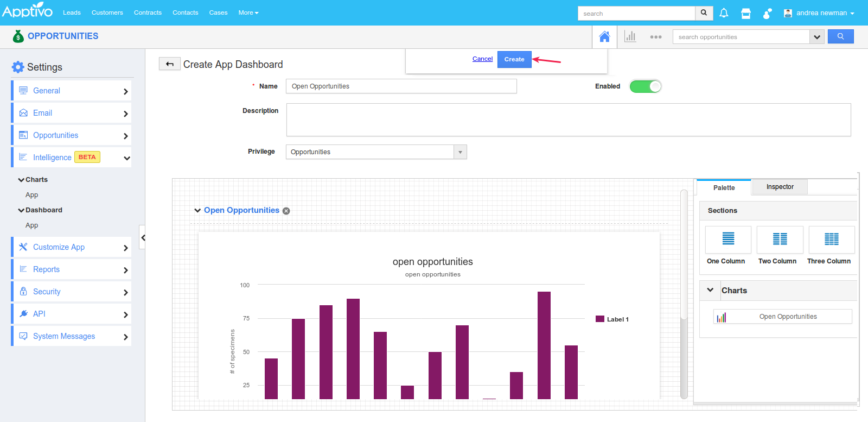Click the home icon in Opportunities toolbar
868x422 pixels.
point(604,37)
